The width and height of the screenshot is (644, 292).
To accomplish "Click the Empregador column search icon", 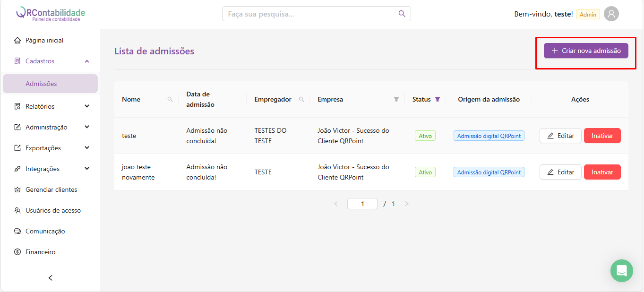I will [301, 99].
